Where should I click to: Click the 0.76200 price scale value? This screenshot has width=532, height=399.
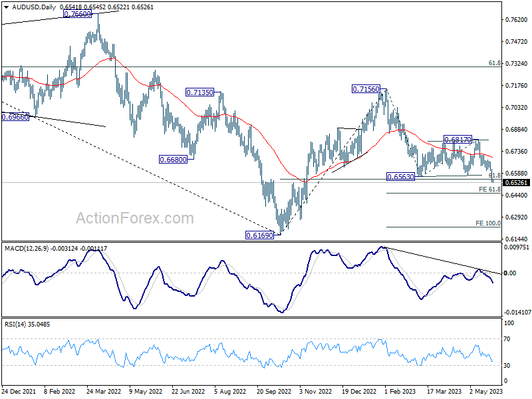(x=517, y=20)
